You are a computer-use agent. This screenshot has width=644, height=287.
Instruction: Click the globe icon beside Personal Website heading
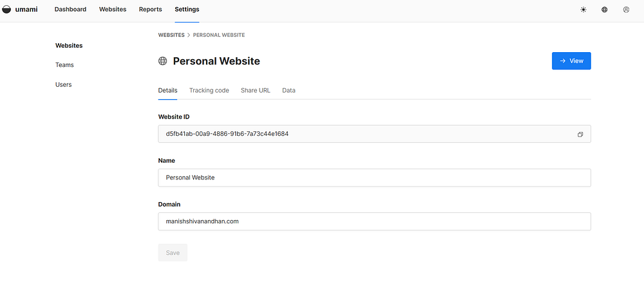[163, 61]
